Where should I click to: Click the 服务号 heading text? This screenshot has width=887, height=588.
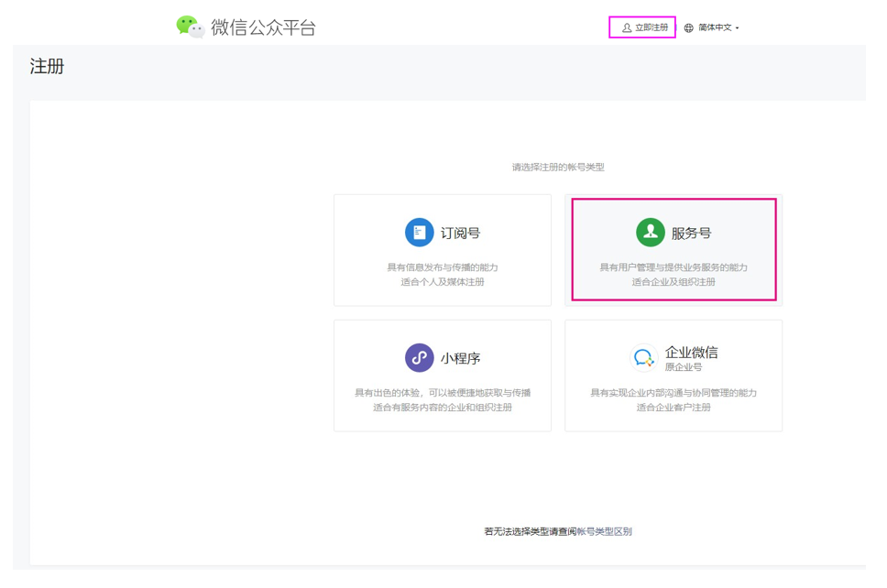click(x=691, y=233)
